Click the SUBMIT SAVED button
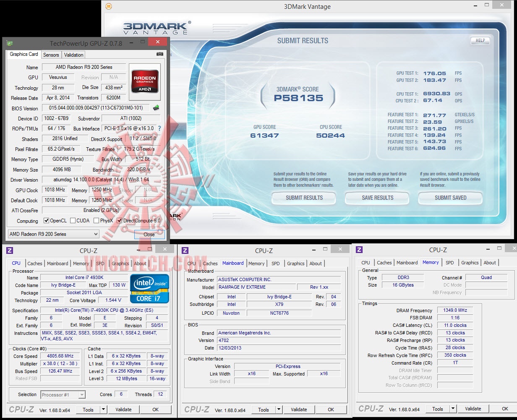The width and height of the screenshot is (517, 420). coord(450,198)
